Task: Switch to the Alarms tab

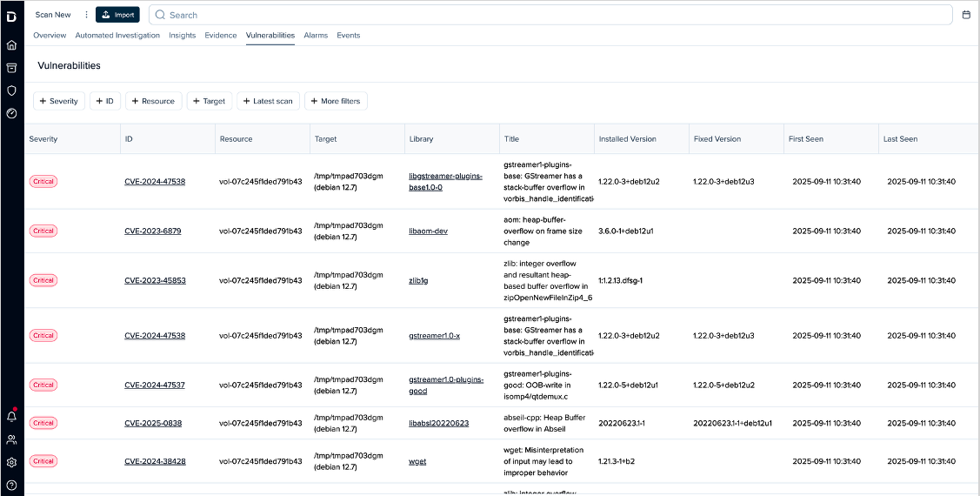Action: point(316,36)
